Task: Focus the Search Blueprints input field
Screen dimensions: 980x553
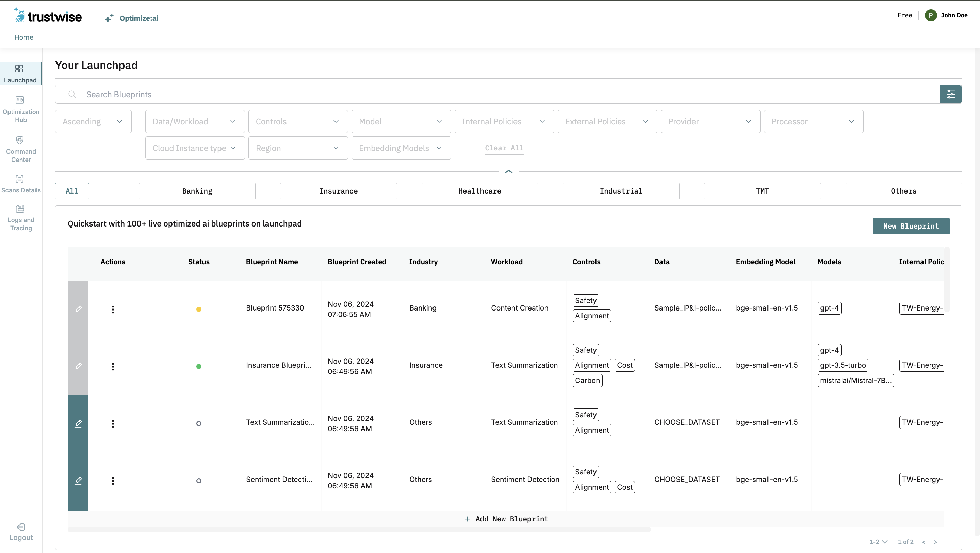Action: tap(494, 94)
